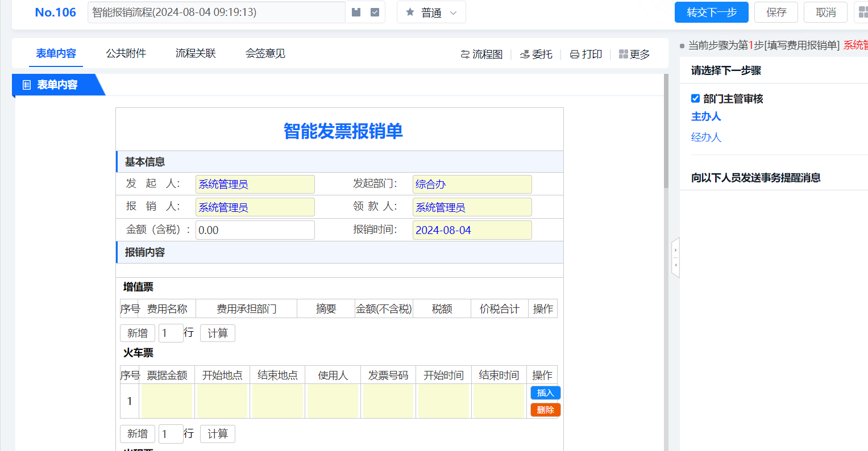This screenshot has width=868, height=451.
Task: Click 插入 in the 火车票 row
Action: point(545,392)
